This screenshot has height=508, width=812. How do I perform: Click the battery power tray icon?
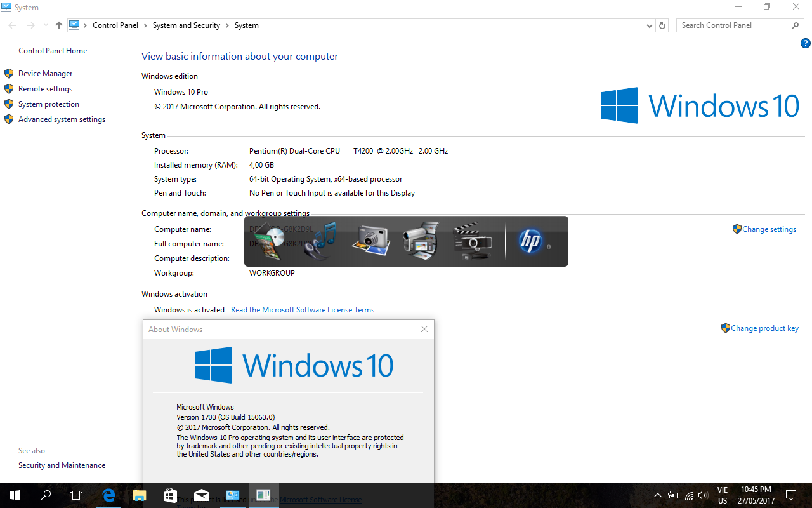click(672, 495)
